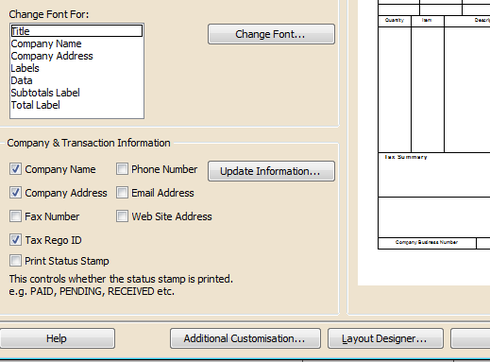Select Company Name in font list
490x362 pixels.
pyautogui.click(x=77, y=44)
